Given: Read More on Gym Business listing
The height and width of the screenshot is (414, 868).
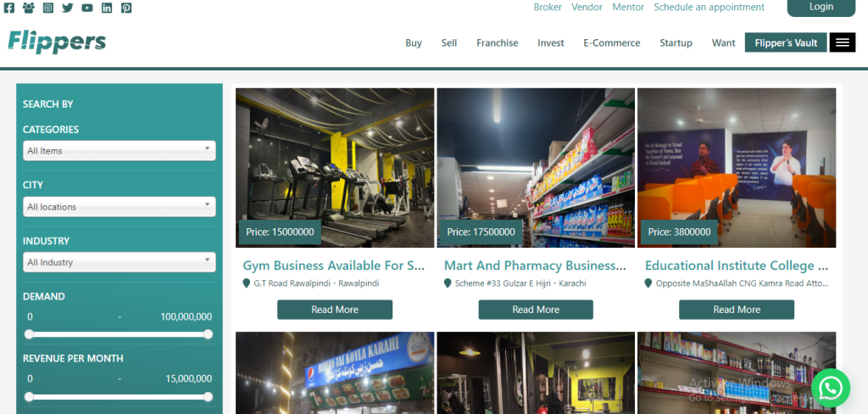Looking at the screenshot, I should coord(335,310).
